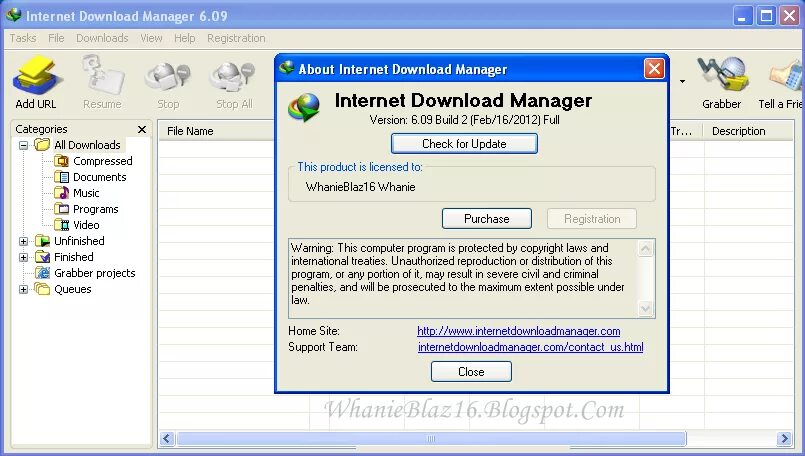
Task: Open the Home Site link
Action: (519, 331)
